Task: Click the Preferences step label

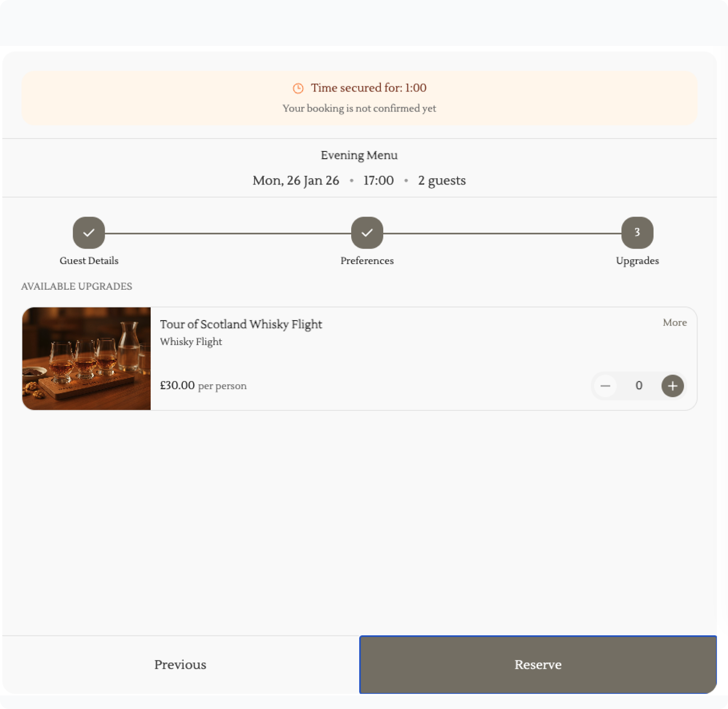Action: pos(367,261)
